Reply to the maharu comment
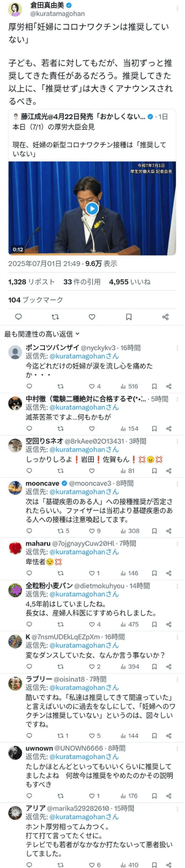185x868 pixels. tap(29, 573)
